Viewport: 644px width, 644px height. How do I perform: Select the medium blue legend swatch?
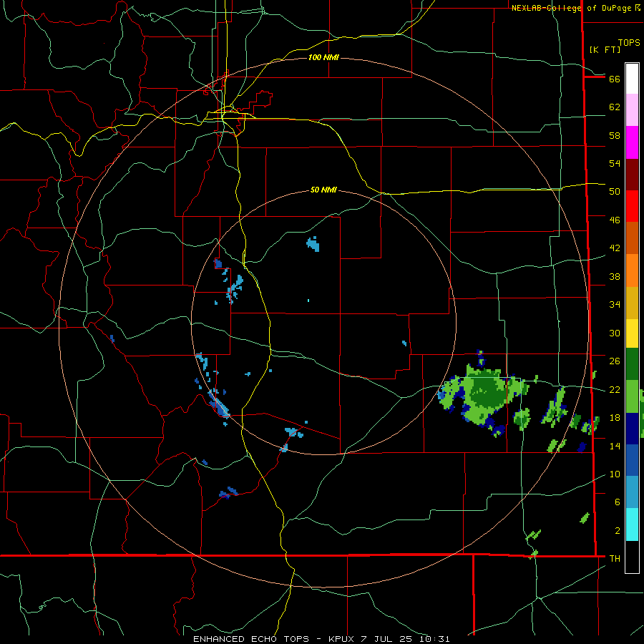click(632, 460)
